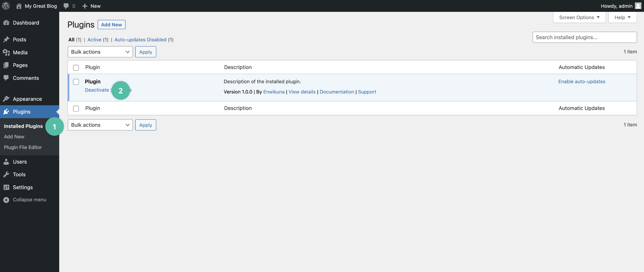Focus the Search installed plugins field
The height and width of the screenshot is (272, 644).
point(585,37)
